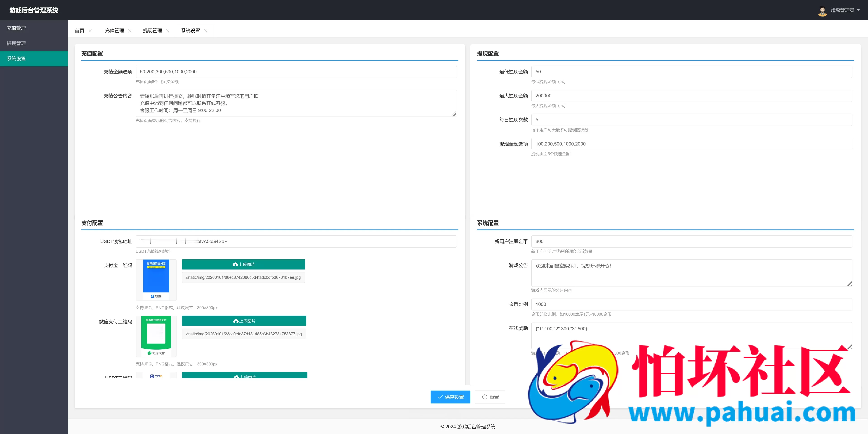Click the checkmark icon on 保存设置

[x=440, y=397]
